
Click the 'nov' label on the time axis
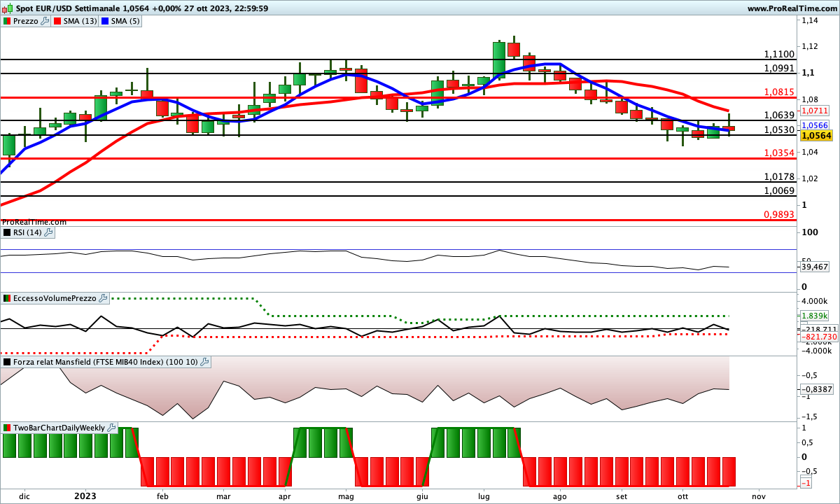(758, 496)
